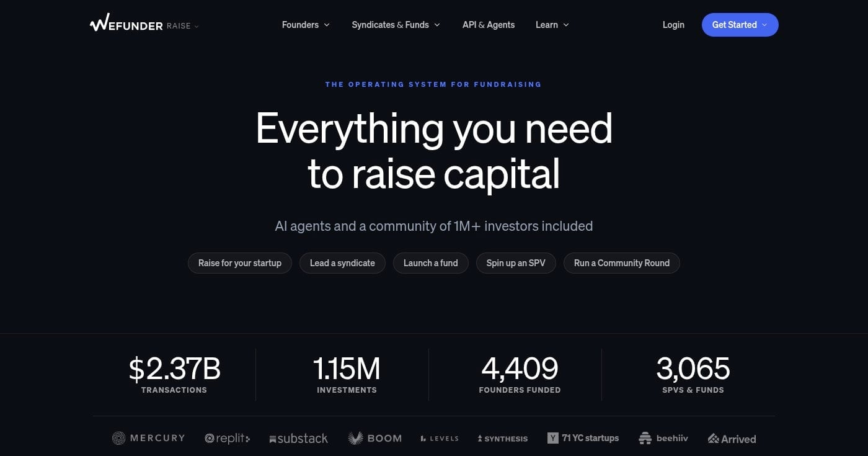The image size is (868, 456).
Task: Select the Mercury partner logo
Action: [x=148, y=438]
